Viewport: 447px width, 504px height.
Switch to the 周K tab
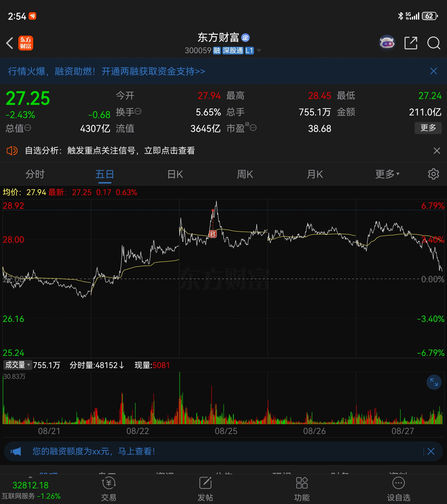click(x=245, y=174)
